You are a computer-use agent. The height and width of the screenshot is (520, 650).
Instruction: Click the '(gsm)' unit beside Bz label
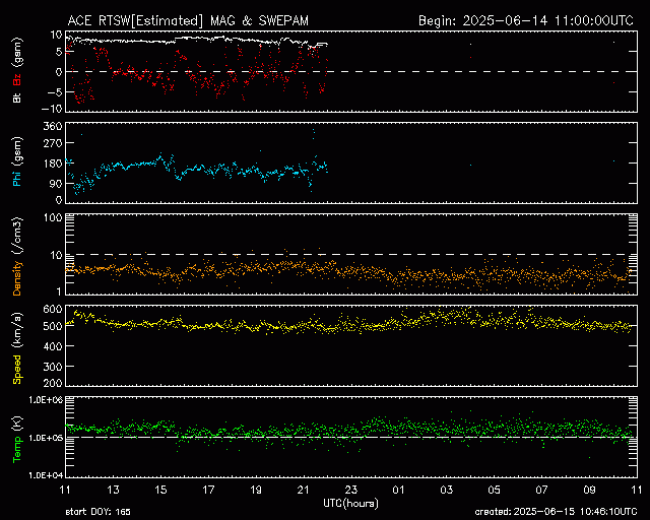(17, 53)
